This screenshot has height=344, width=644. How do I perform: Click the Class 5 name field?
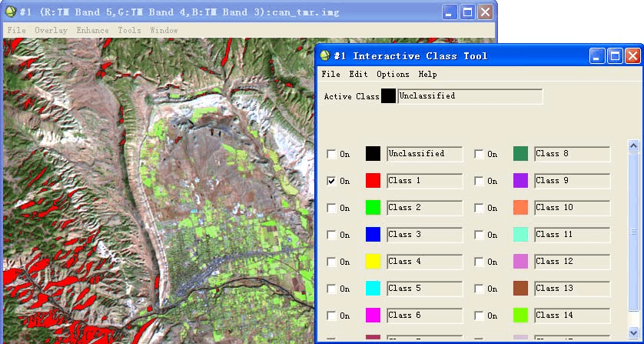425,289
